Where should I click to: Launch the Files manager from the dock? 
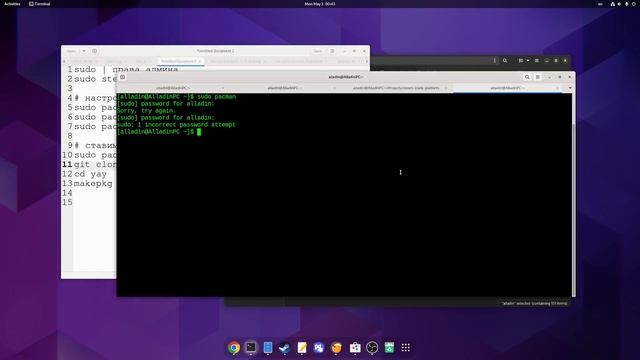[x=268, y=347]
